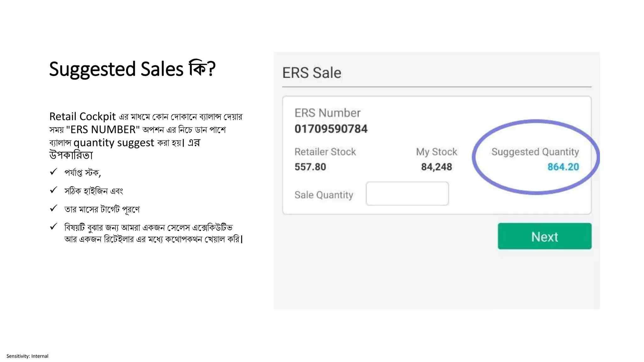The width and height of the screenshot is (644, 362).
Task: Click the first checkmark bullet icon
Action: (53, 172)
